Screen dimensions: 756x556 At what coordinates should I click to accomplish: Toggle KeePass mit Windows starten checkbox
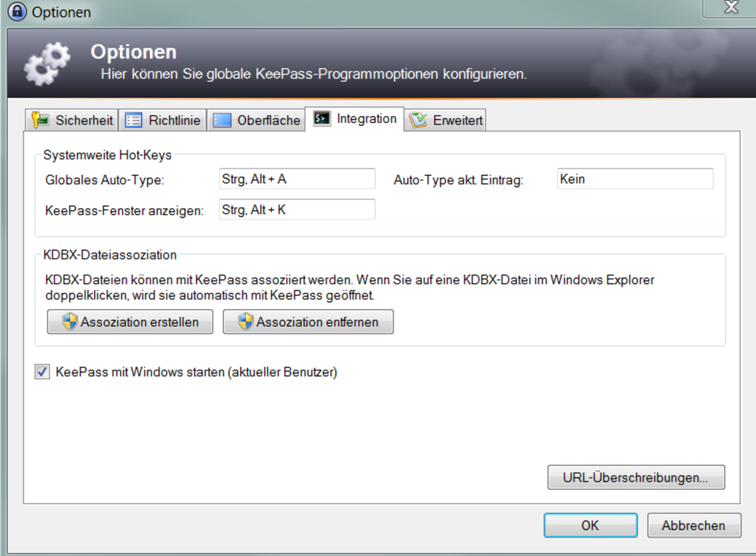point(42,373)
